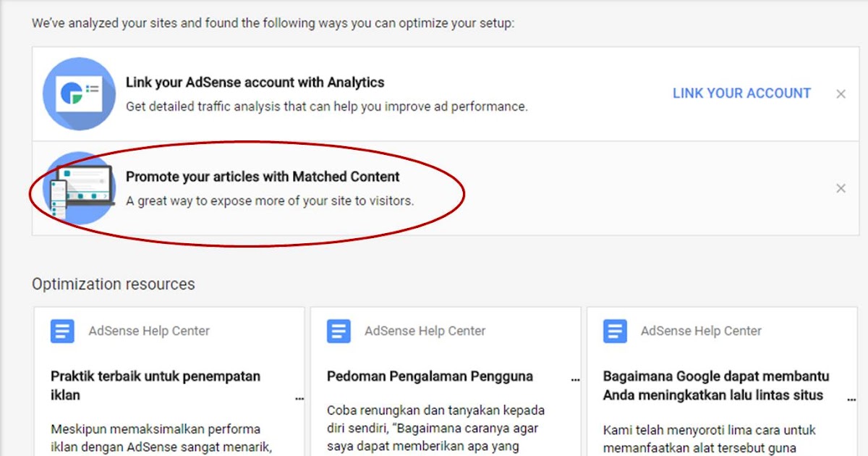Click the document icon on the third Help card
Viewport: 868px width, 456px height.
pyautogui.click(x=614, y=331)
